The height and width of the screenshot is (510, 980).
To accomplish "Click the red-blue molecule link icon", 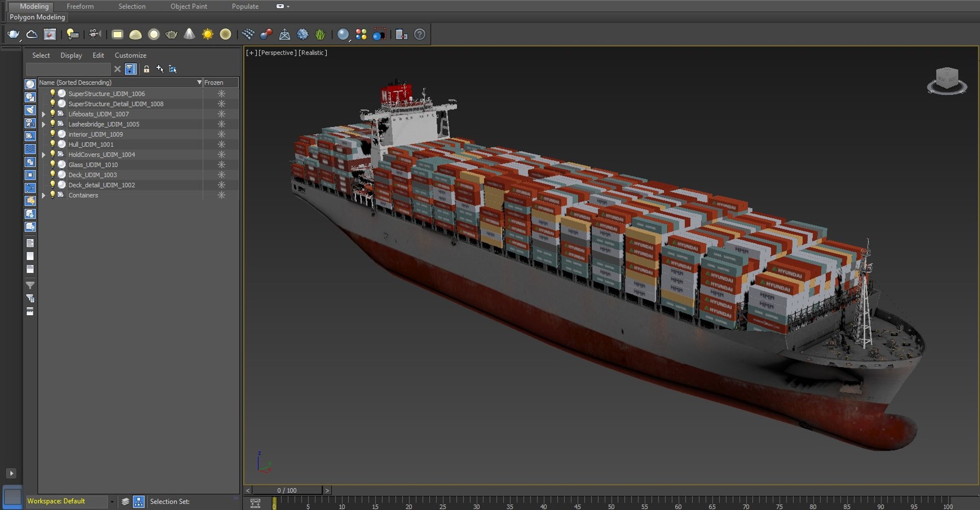I will tap(266, 34).
